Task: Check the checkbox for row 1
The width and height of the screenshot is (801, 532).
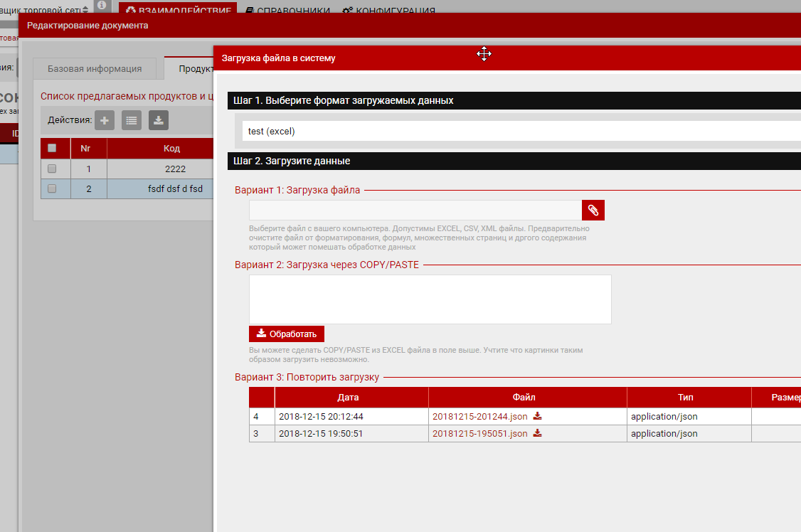Action: 52,169
